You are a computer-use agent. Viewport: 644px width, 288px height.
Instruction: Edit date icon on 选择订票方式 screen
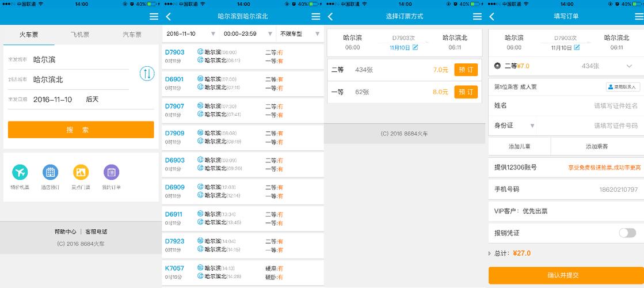click(415, 47)
